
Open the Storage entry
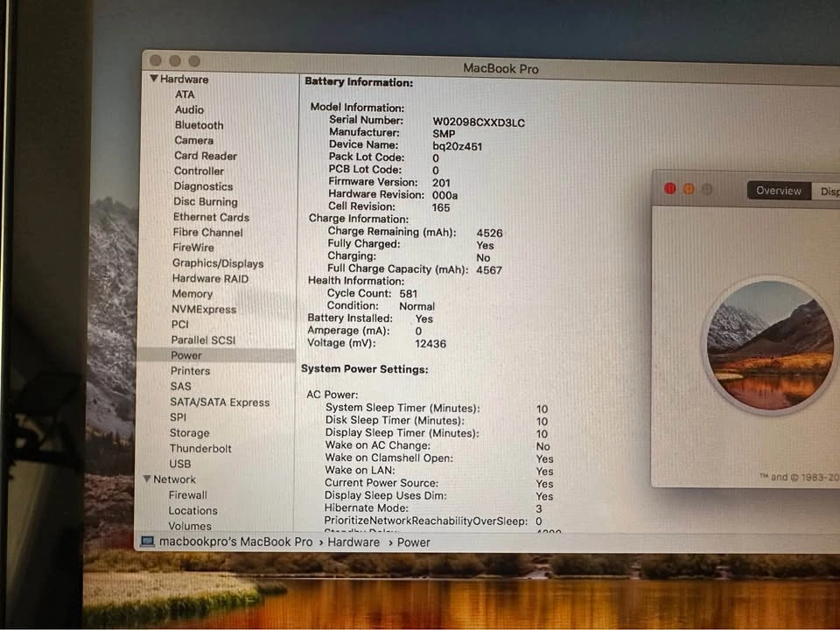click(189, 433)
